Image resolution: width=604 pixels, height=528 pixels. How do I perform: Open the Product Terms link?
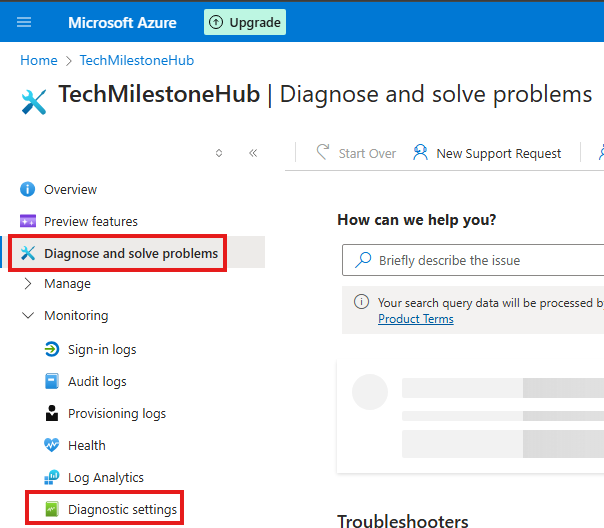[416, 319]
